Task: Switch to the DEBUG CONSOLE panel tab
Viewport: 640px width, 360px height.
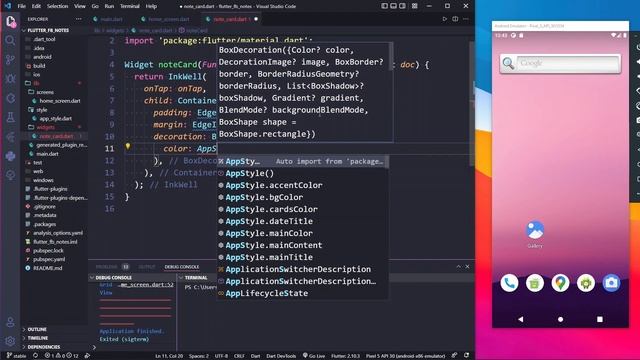Action: pos(182,267)
